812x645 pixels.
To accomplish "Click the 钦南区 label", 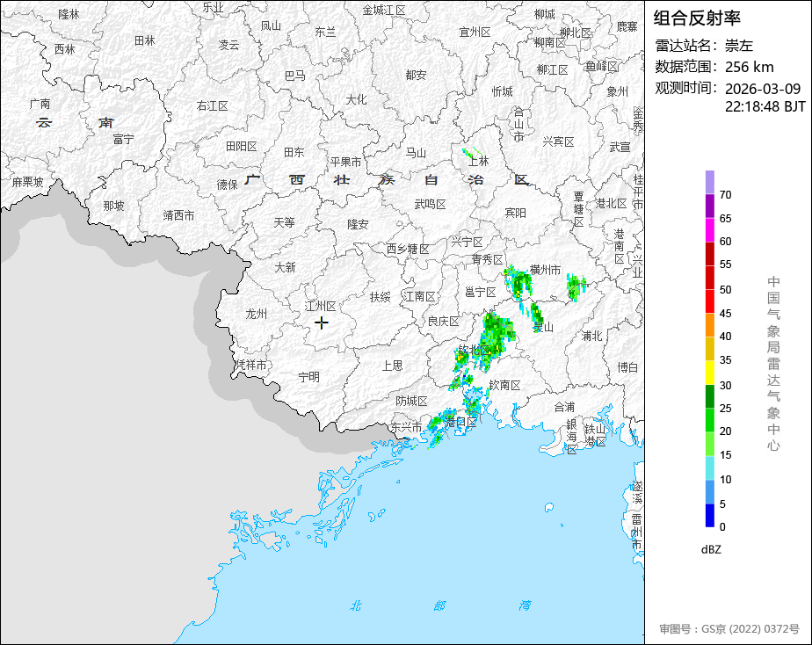I will point(505,385).
